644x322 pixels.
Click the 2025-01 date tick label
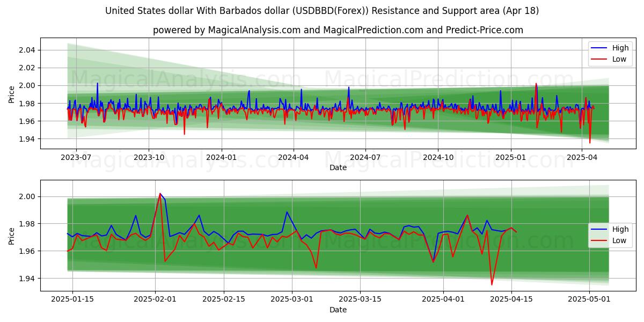(x=510, y=158)
